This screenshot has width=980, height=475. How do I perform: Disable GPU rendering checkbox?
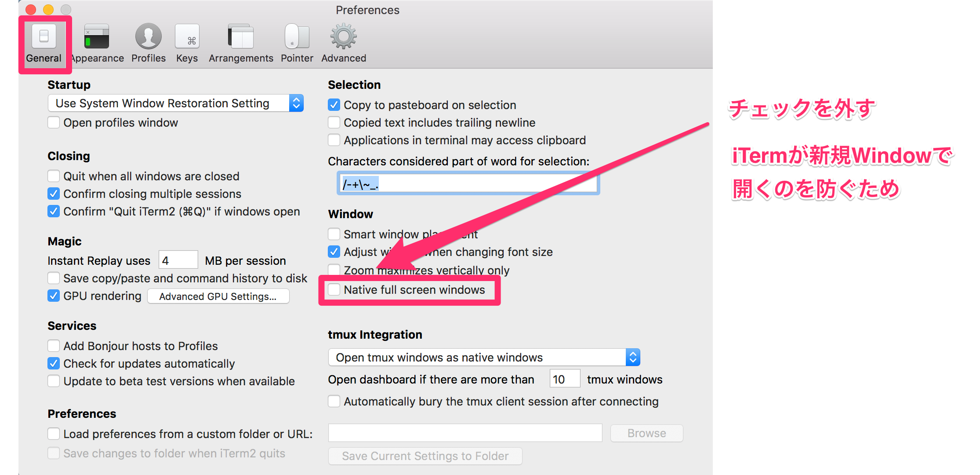pos(54,296)
